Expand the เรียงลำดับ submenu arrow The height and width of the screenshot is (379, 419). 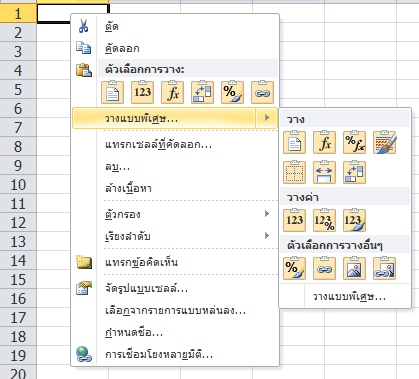(266, 236)
